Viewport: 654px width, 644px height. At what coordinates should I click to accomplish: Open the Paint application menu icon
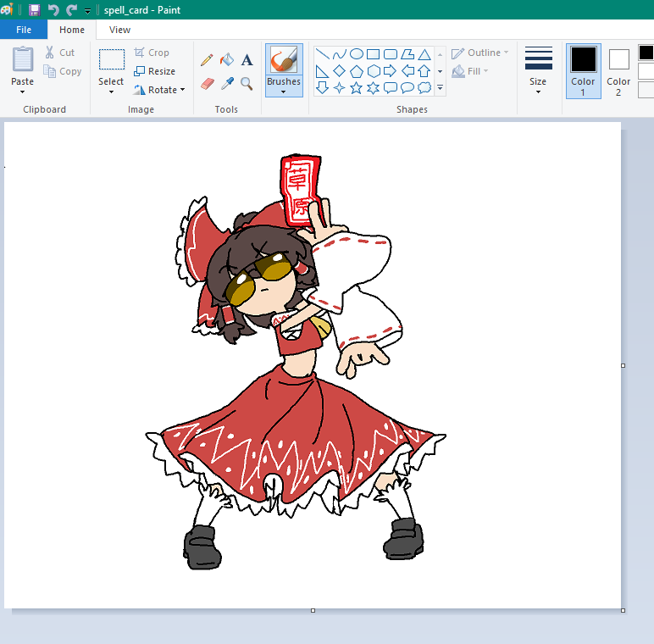pyautogui.click(x=7, y=9)
